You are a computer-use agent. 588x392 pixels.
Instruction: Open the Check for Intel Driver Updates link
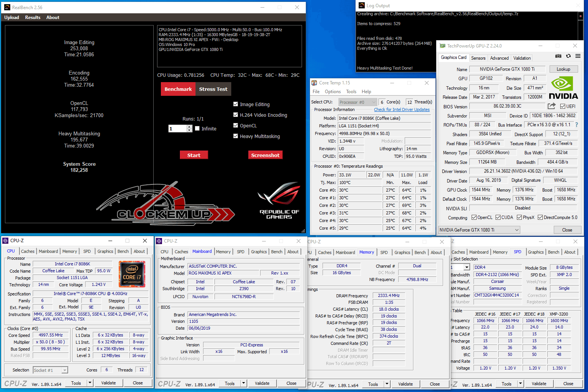click(402, 110)
